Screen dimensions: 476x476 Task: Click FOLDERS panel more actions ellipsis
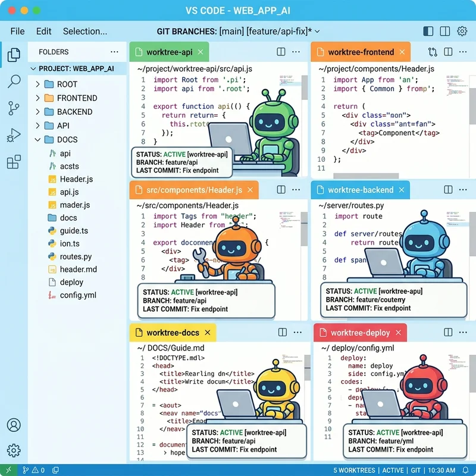pyautogui.click(x=114, y=52)
